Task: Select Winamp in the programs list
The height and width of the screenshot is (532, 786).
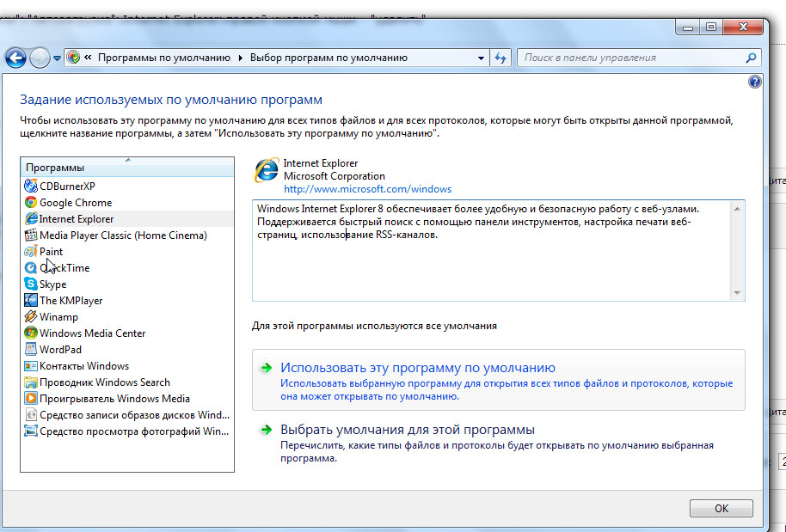Action: click(127, 316)
